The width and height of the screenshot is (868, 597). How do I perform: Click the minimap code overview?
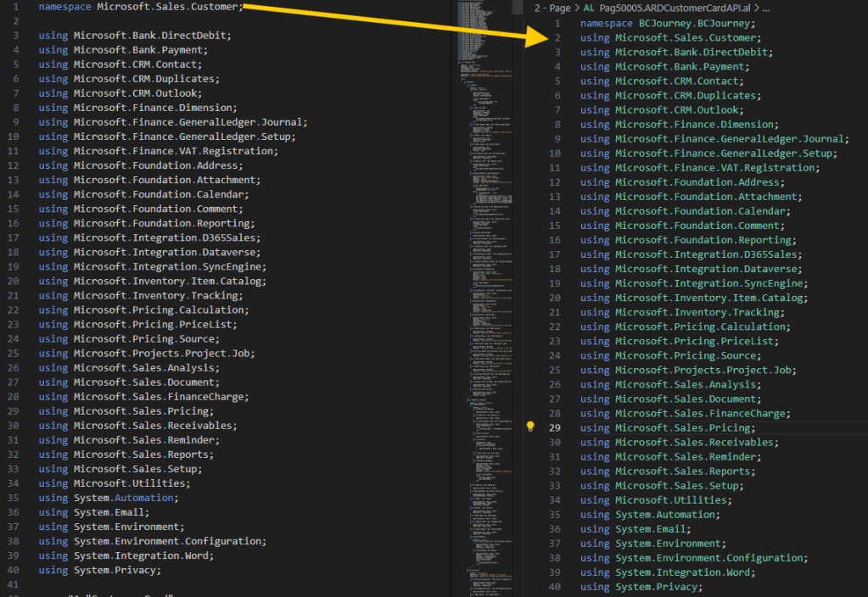(482, 254)
